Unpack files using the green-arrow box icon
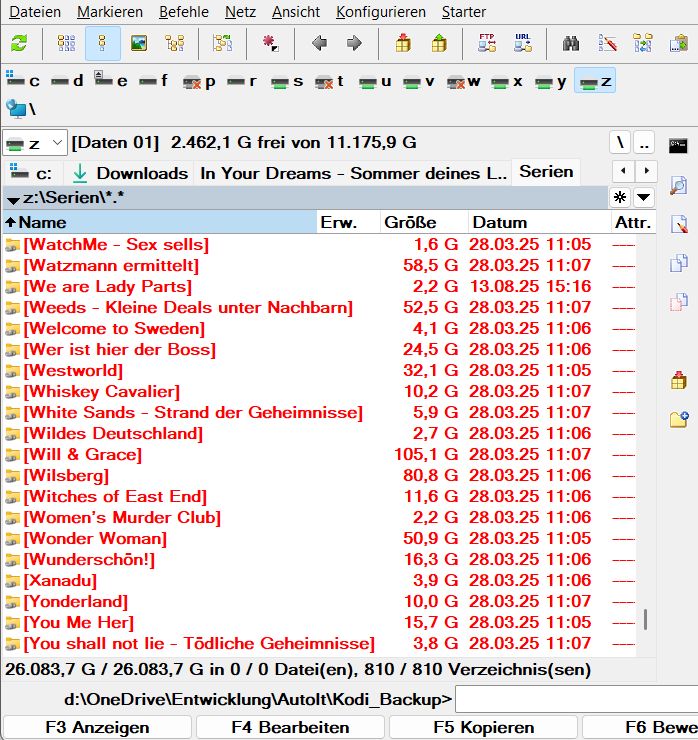 (439, 44)
